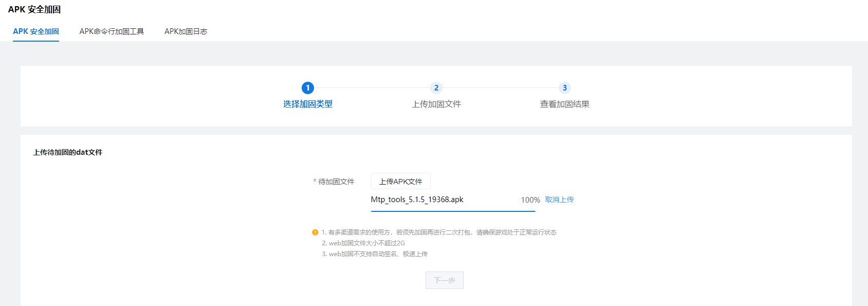Click the step 2 circle icon

coord(436,88)
